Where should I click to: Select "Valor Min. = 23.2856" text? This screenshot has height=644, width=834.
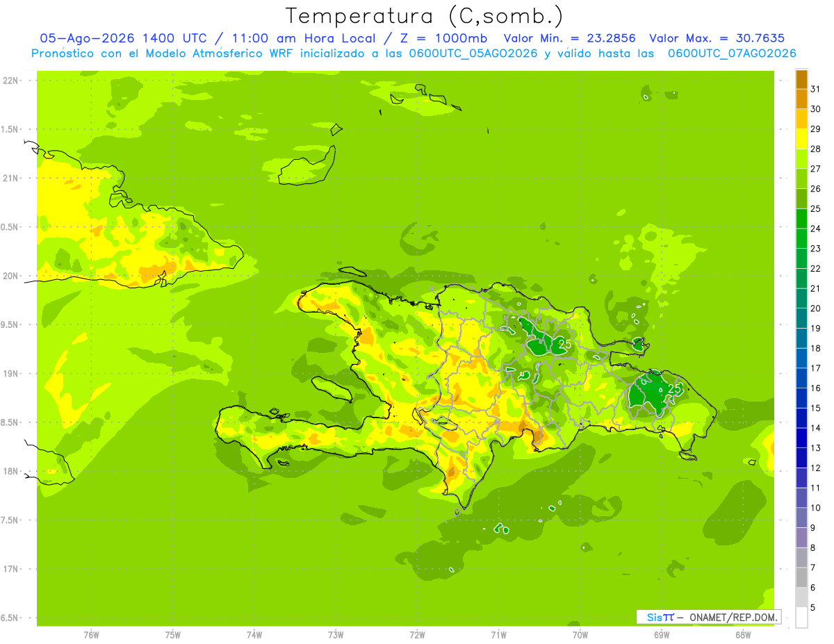point(570,38)
